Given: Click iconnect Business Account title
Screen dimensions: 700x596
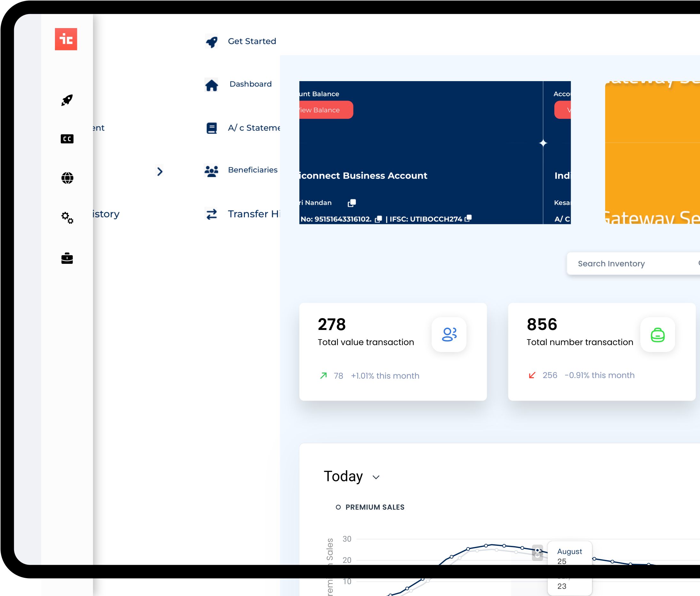Looking at the screenshot, I should click(364, 176).
